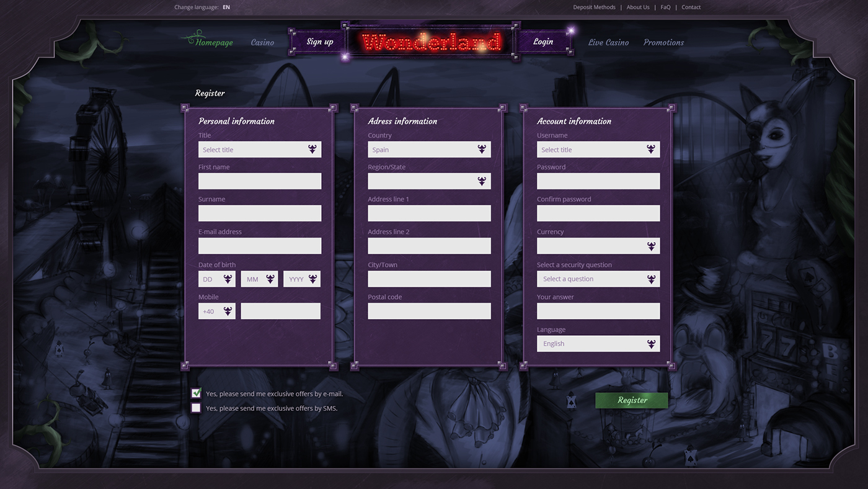Uncheck exclusive offers by e-mail checkbox
This screenshot has height=489, width=868.
[196, 393]
